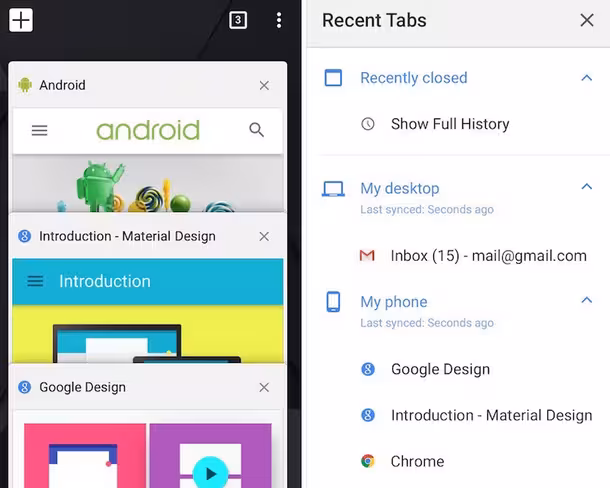Screen dimensions: 610x488
Task: Collapse the Recently closed section
Action: point(587,78)
